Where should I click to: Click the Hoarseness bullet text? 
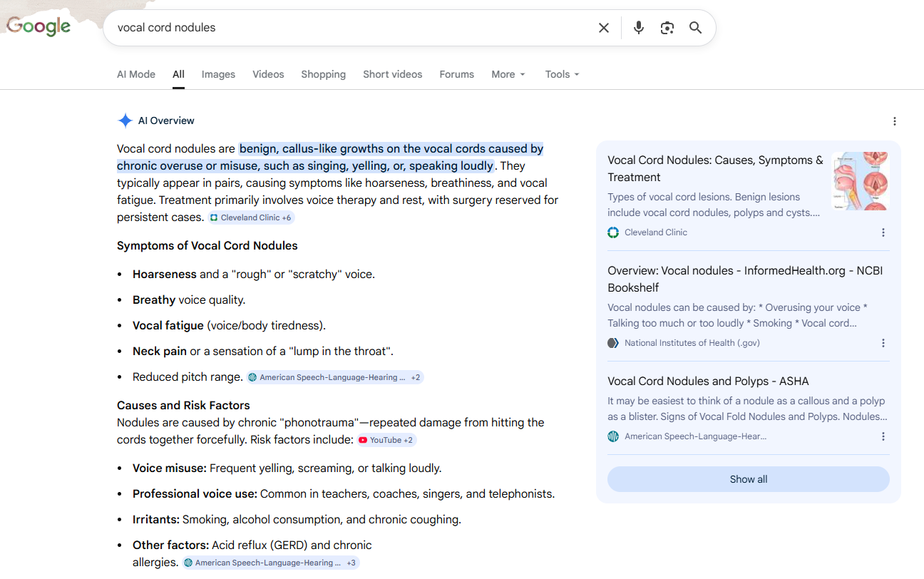coord(254,275)
